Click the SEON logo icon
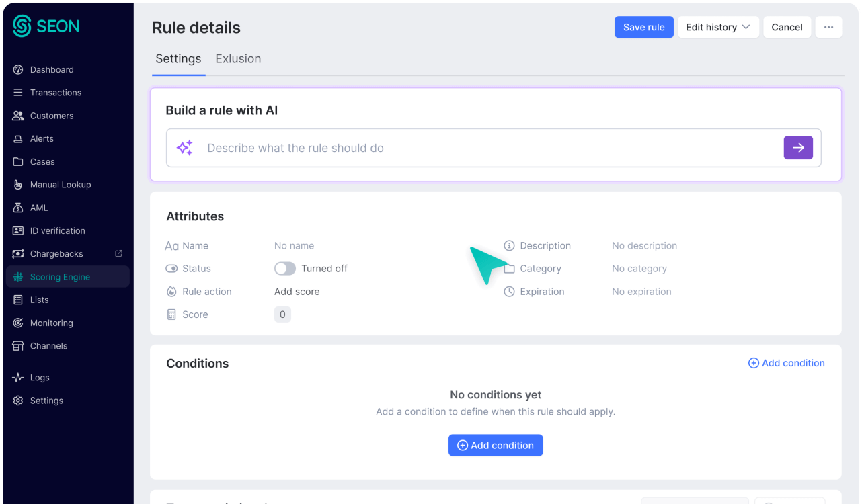862x504 pixels. [22, 26]
